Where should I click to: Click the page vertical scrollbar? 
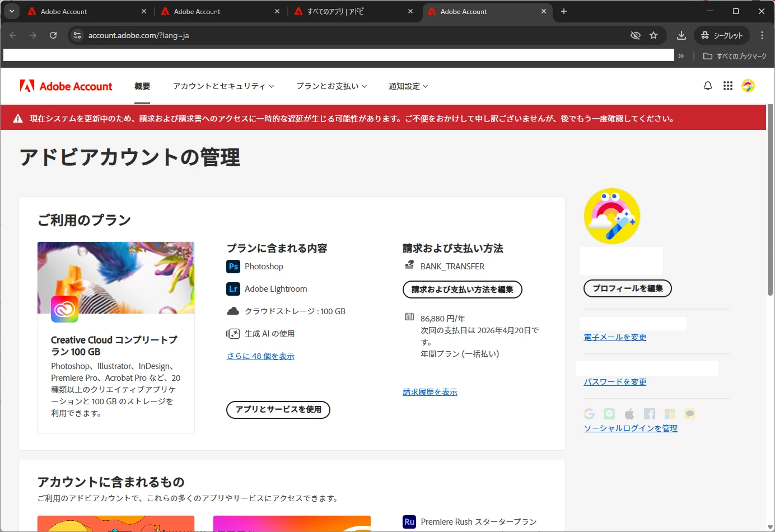pyautogui.click(x=771, y=200)
